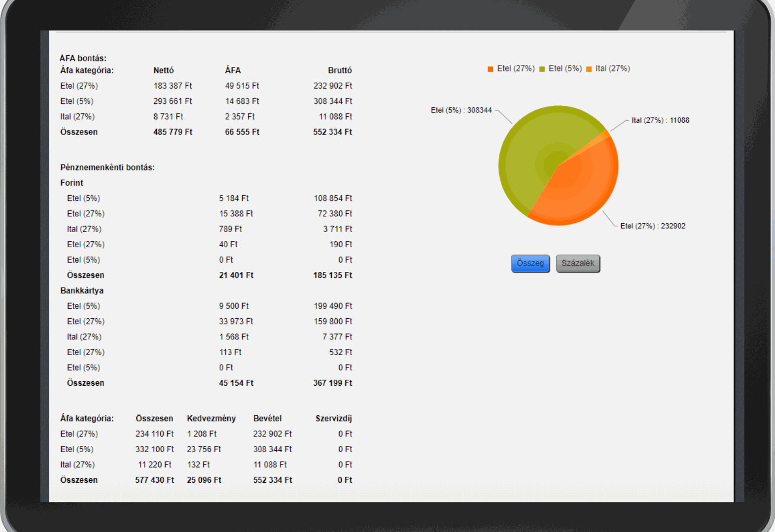The image size is (775, 532).
Task: Click the Ital (27%) legend color square
Action: (x=589, y=69)
